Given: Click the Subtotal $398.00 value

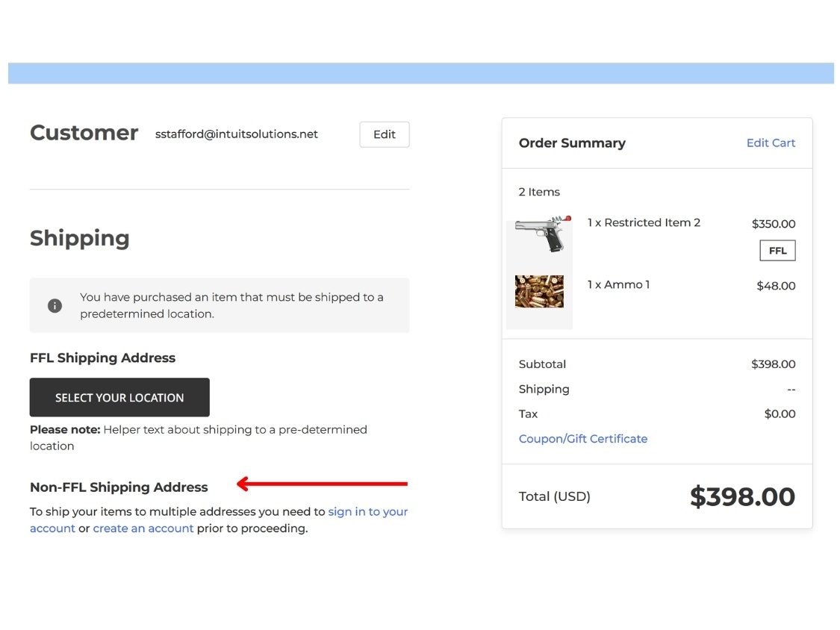Looking at the screenshot, I should point(773,364).
